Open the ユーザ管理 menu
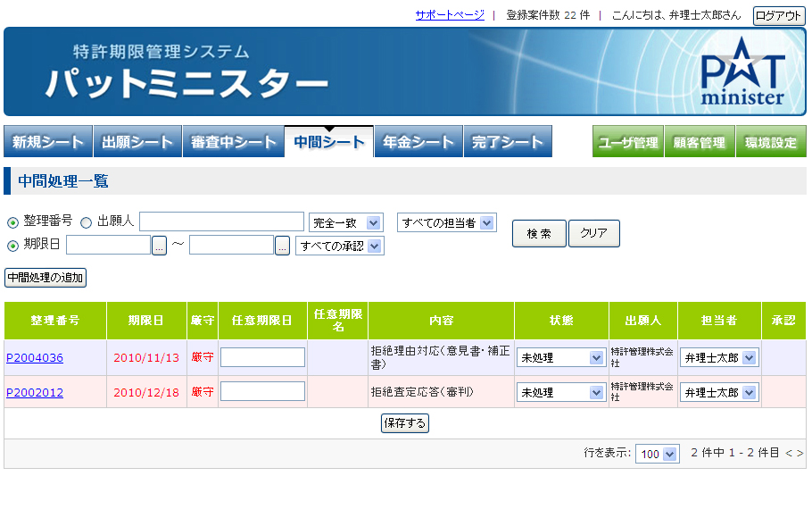This screenshot has height=518, width=812. click(x=628, y=141)
